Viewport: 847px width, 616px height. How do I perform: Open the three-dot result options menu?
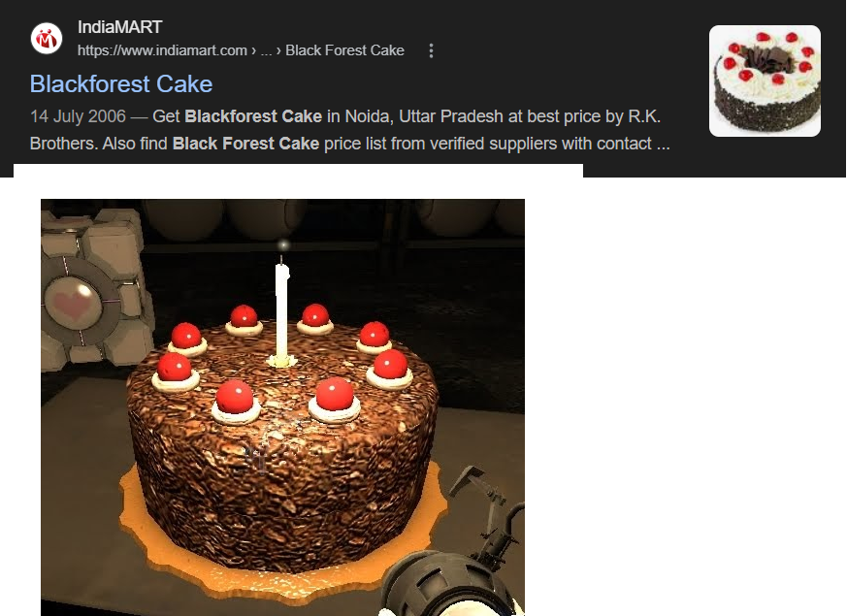(431, 50)
